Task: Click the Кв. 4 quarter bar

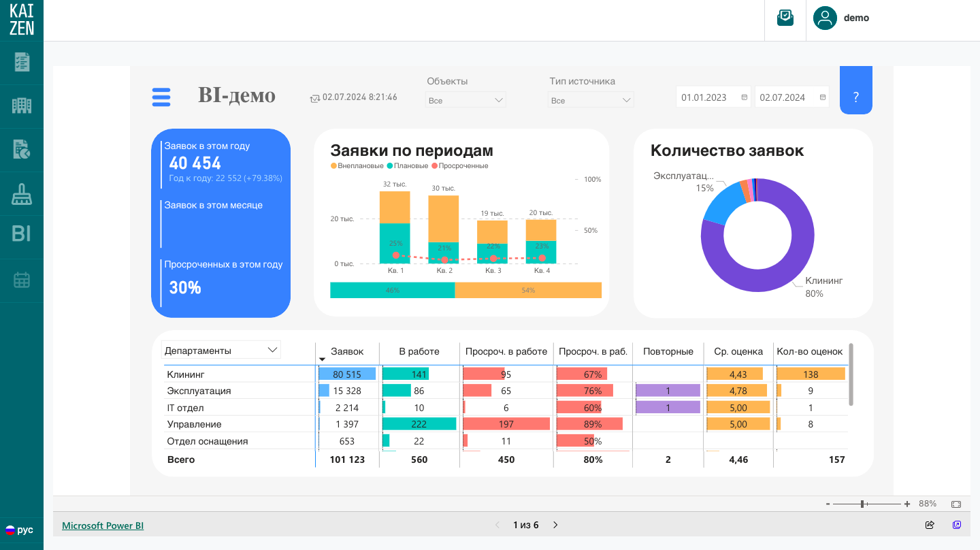Action: 541,241
